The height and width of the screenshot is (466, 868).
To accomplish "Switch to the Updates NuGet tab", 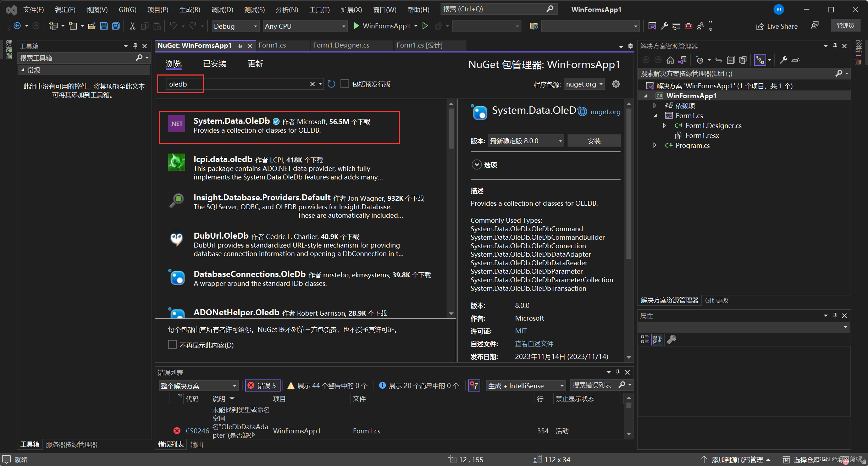I will click(x=255, y=64).
